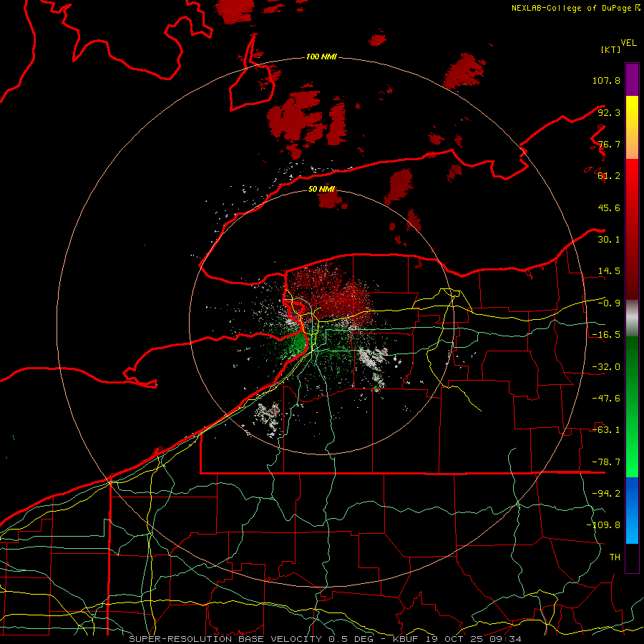Click the -78.7 legend value

click(x=606, y=462)
